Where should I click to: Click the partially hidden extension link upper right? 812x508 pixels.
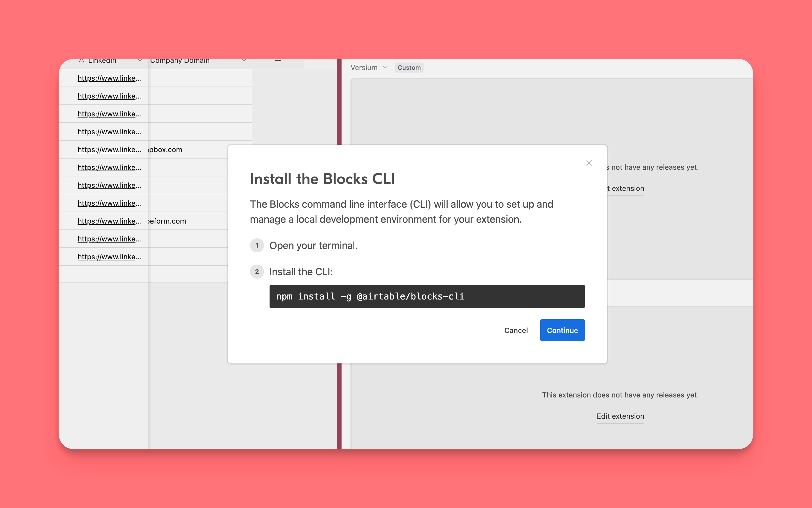tap(627, 188)
